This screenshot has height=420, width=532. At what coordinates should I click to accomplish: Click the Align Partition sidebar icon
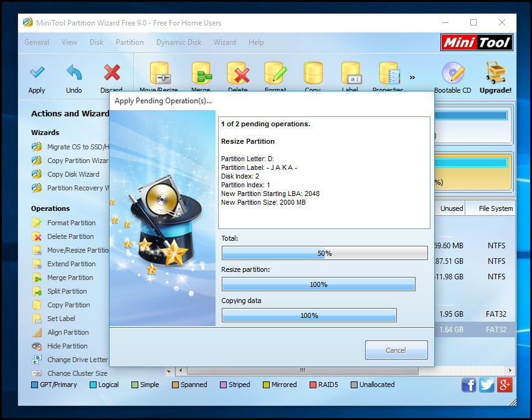point(37,332)
